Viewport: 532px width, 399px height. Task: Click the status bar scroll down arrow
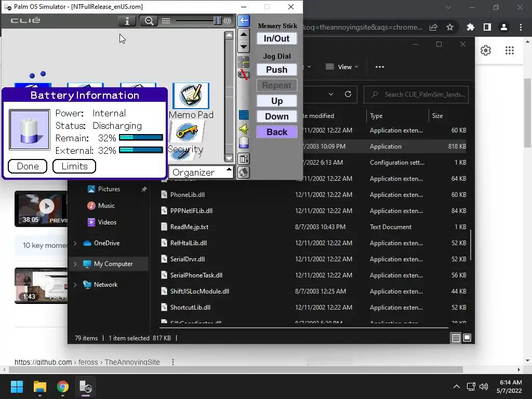click(x=243, y=47)
